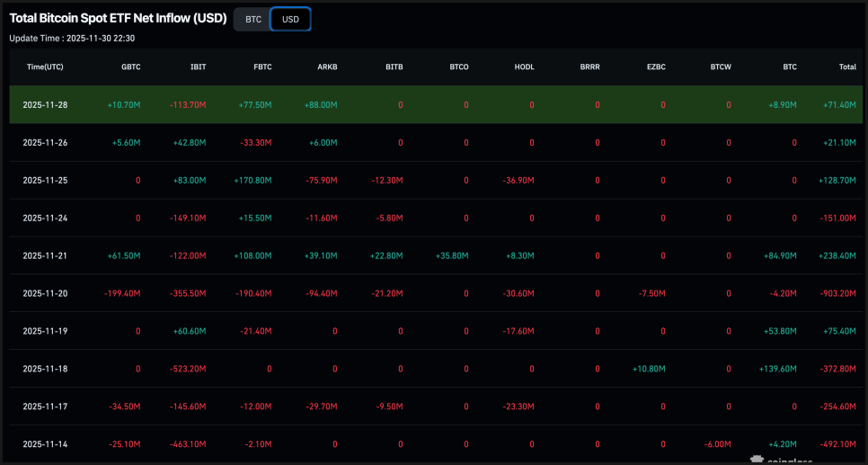Select the highlighted 2025-11-28 row date
This screenshot has height=465, width=868.
point(45,105)
